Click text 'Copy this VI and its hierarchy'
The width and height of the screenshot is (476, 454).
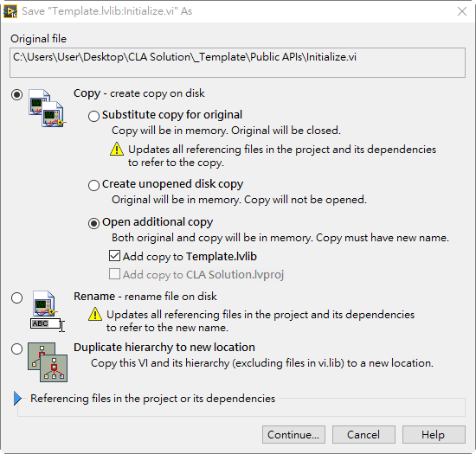pyautogui.click(x=160, y=363)
